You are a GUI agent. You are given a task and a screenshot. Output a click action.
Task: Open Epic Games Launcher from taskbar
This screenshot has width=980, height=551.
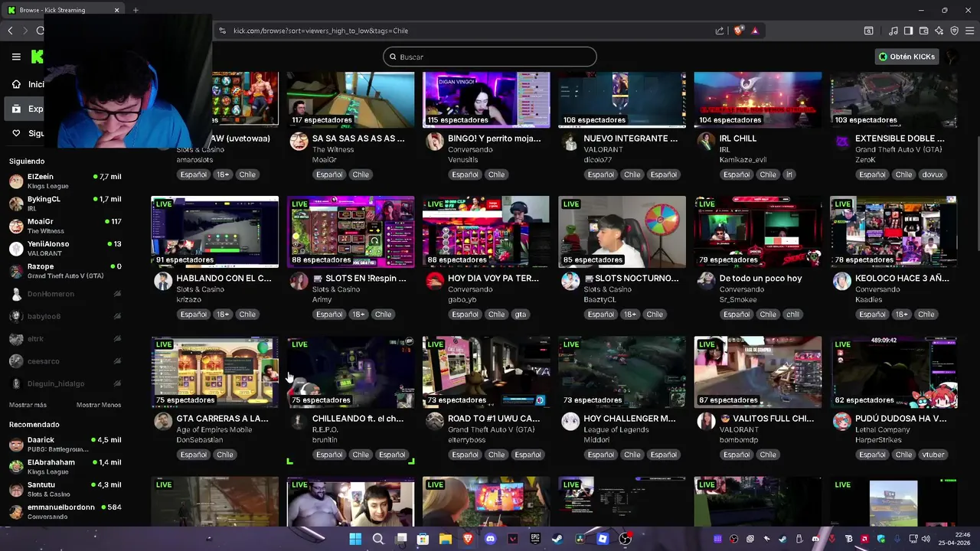click(x=535, y=539)
